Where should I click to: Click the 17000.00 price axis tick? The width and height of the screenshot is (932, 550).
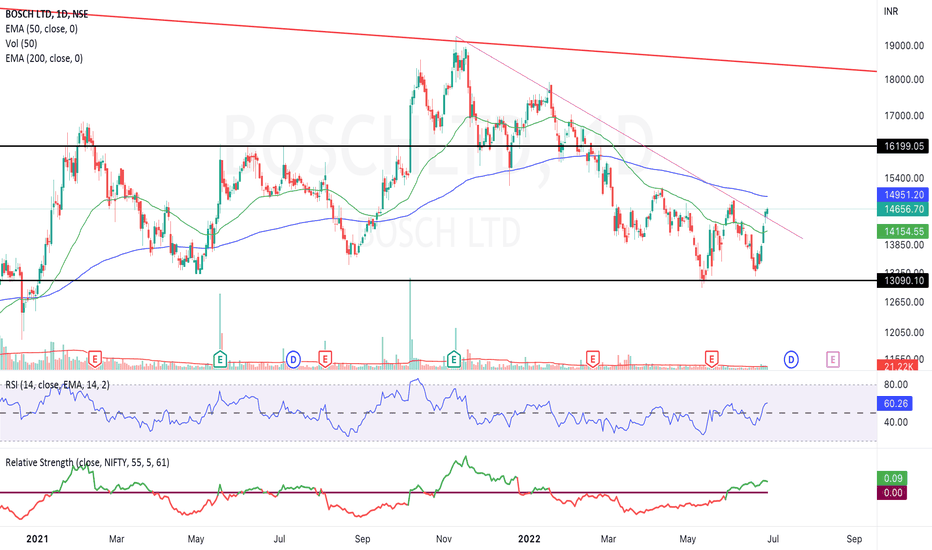pyautogui.click(x=904, y=116)
